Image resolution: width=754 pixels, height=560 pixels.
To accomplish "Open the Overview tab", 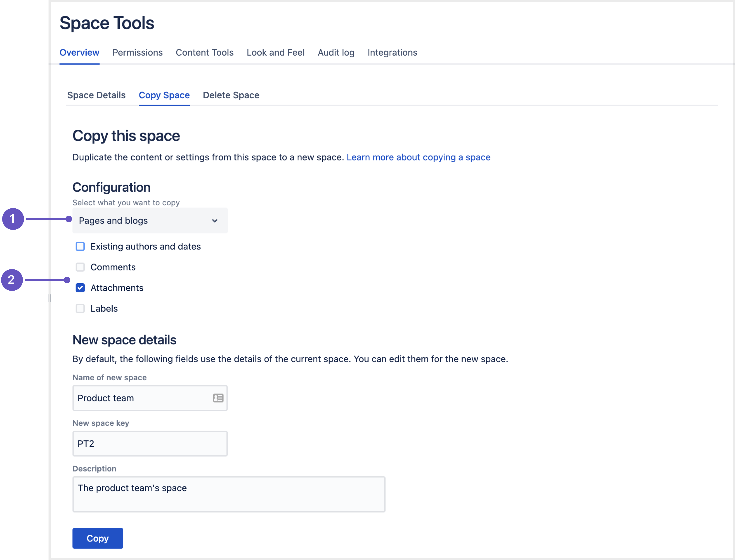I will [x=79, y=53].
